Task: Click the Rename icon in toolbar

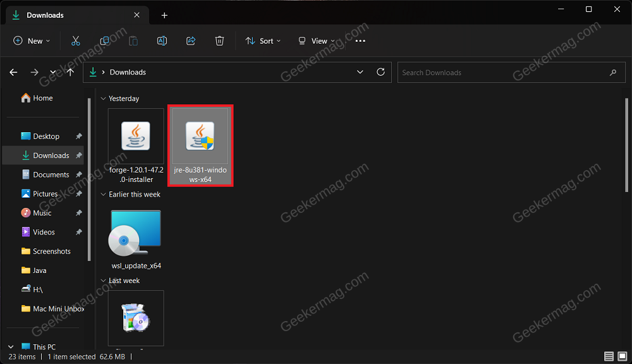Action: (162, 40)
